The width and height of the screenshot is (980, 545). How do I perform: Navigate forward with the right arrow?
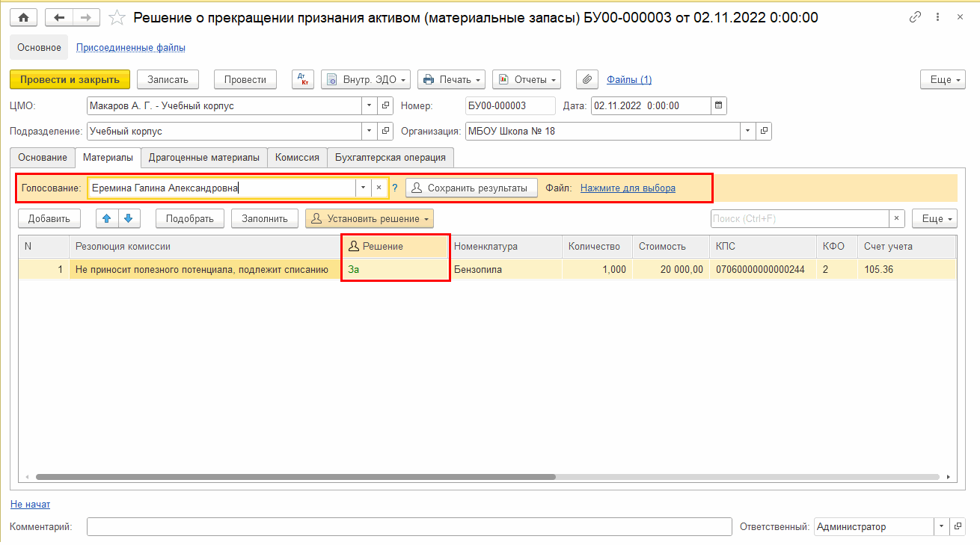[x=87, y=17]
